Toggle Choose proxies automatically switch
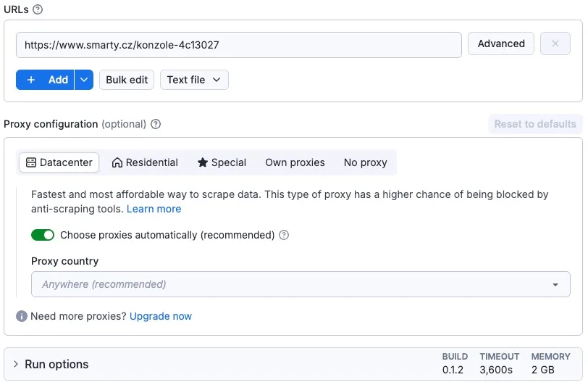The image size is (588, 385). coord(43,235)
